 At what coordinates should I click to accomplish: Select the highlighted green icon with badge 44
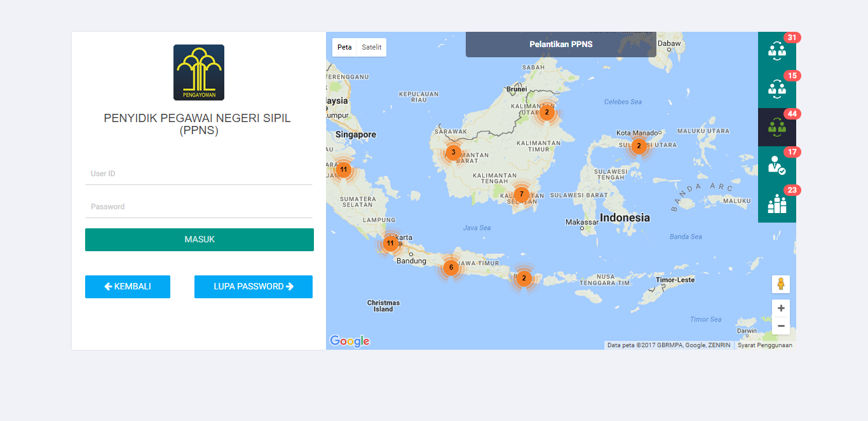(x=776, y=127)
